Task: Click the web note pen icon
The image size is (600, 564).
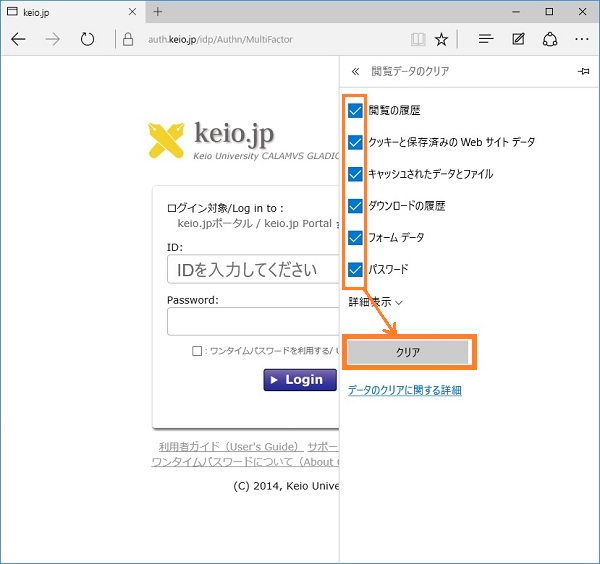Action: click(x=518, y=40)
